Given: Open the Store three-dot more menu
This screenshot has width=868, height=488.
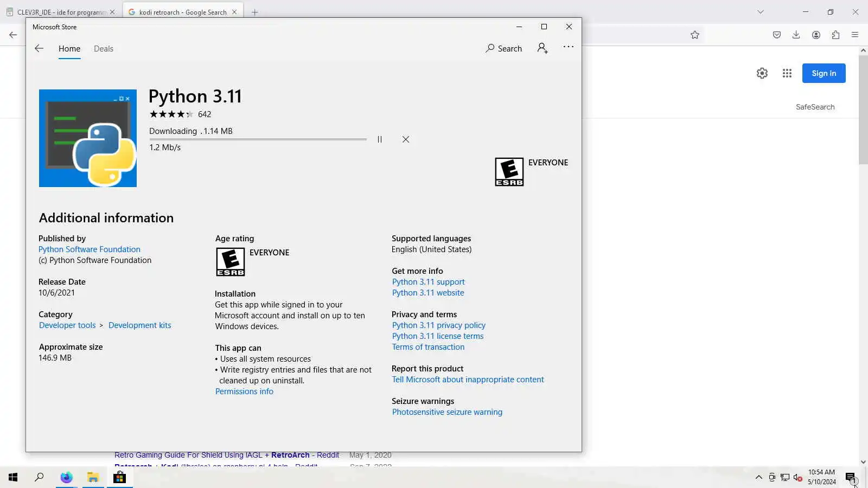Looking at the screenshot, I should pos(568,47).
